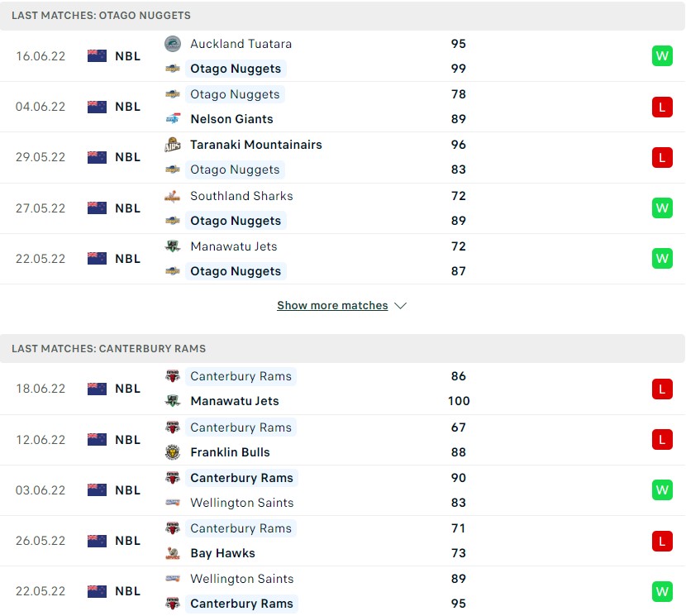This screenshot has width=686, height=616.
Task: Click the date 26.05.22
Action: 40,541
